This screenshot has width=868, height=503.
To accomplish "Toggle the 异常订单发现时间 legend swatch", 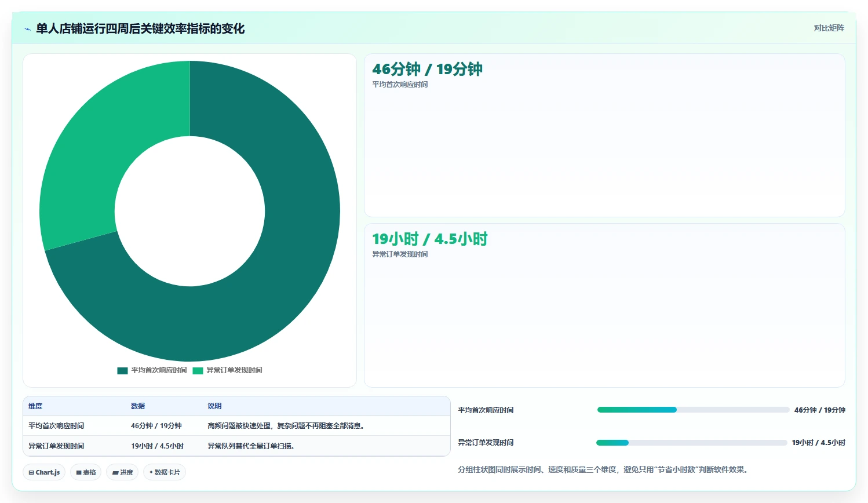I will click(198, 370).
